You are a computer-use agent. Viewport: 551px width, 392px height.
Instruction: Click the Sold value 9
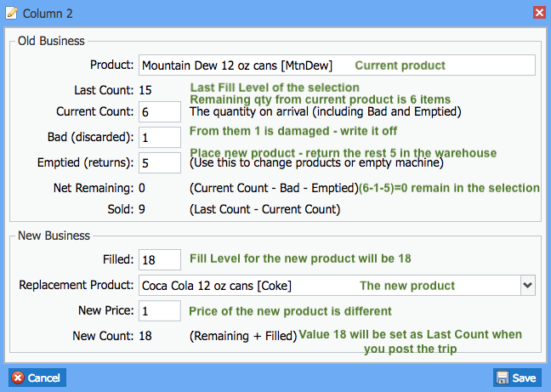coord(142,209)
